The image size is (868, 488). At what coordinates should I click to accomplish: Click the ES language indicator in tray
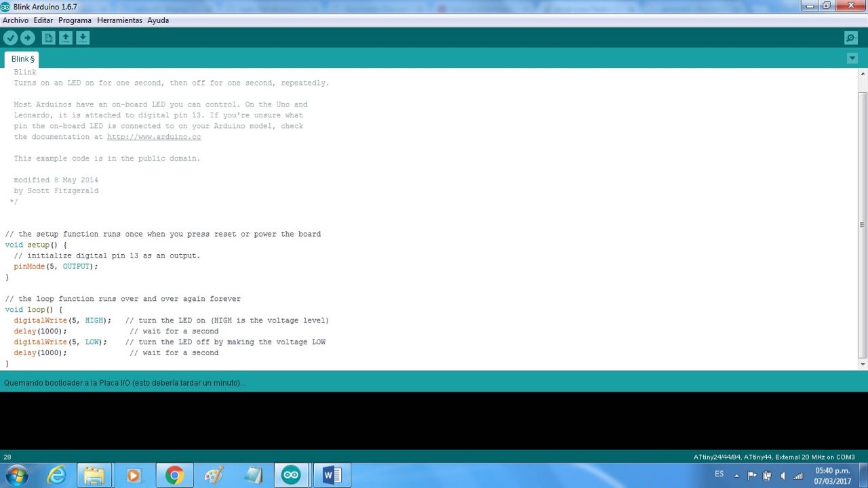(719, 474)
